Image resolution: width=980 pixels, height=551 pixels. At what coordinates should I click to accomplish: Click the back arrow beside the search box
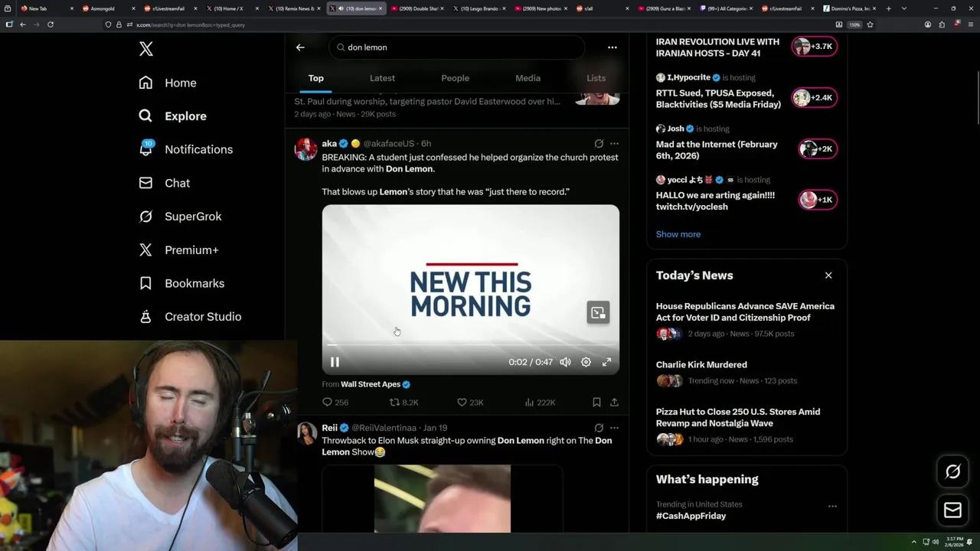pos(300,47)
